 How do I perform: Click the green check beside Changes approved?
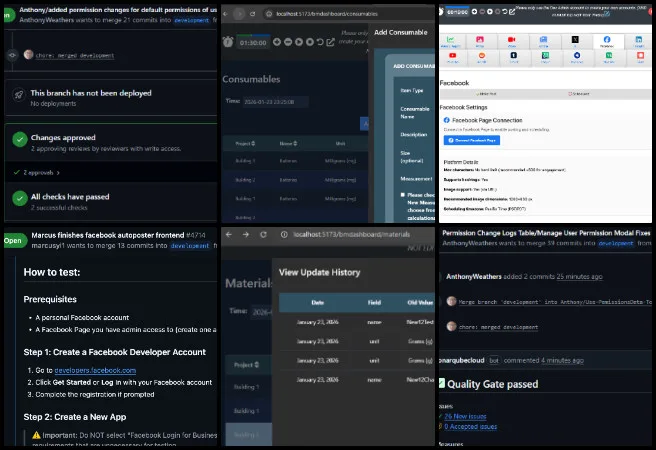[x=19, y=141]
